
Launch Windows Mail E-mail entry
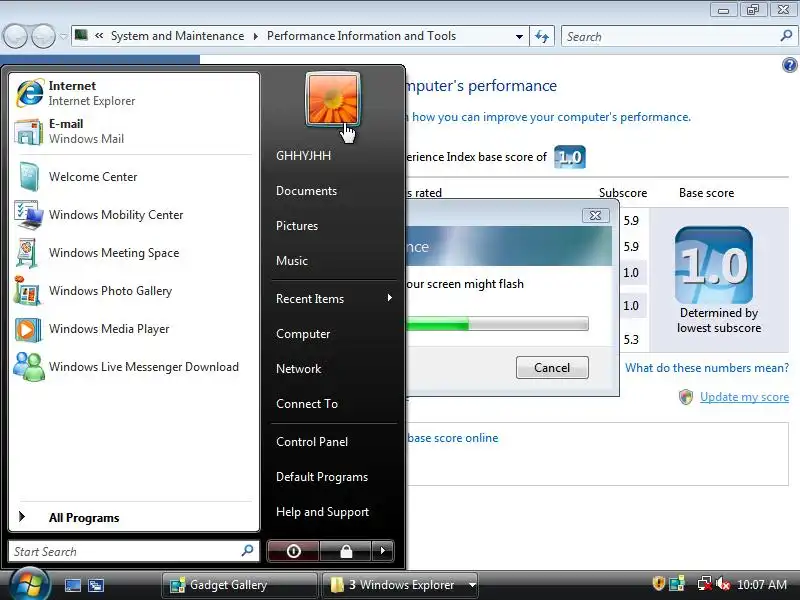(x=134, y=131)
